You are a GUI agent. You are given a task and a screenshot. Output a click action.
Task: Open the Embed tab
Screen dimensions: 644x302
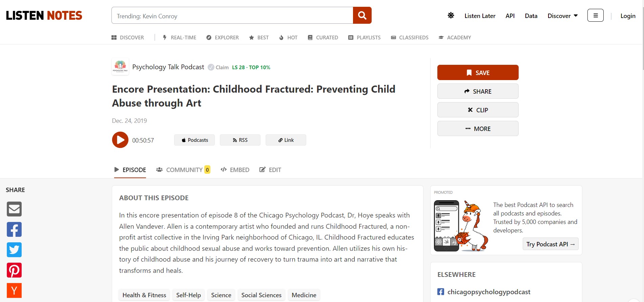(x=235, y=170)
